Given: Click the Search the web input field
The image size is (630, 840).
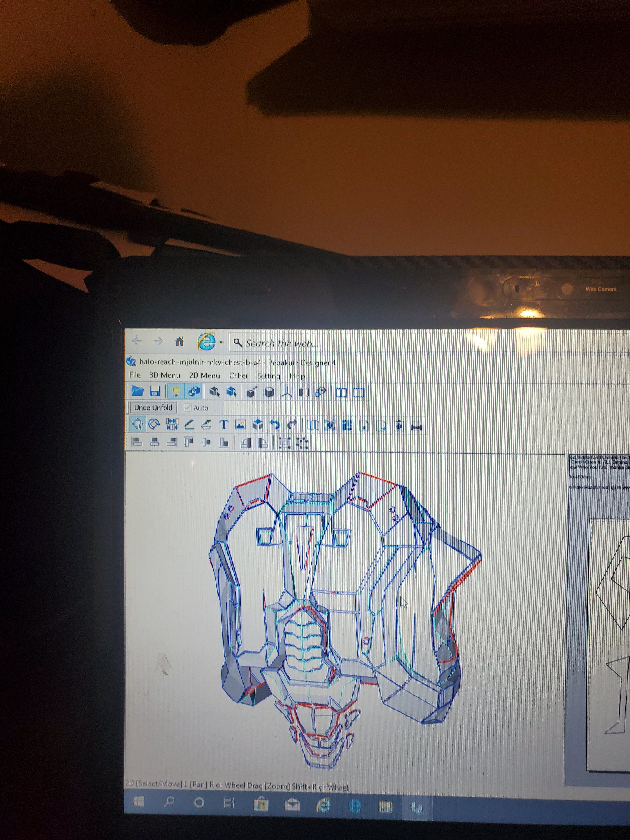Looking at the screenshot, I should pos(429,343).
